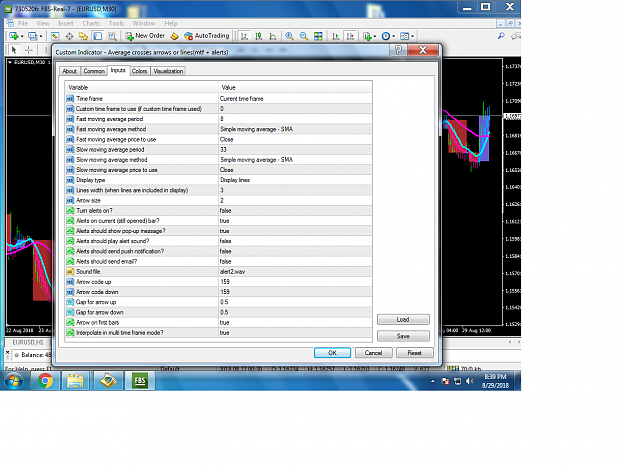Click the volume speaker tray icon
The width and height of the screenshot is (625, 468).
click(470, 381)
